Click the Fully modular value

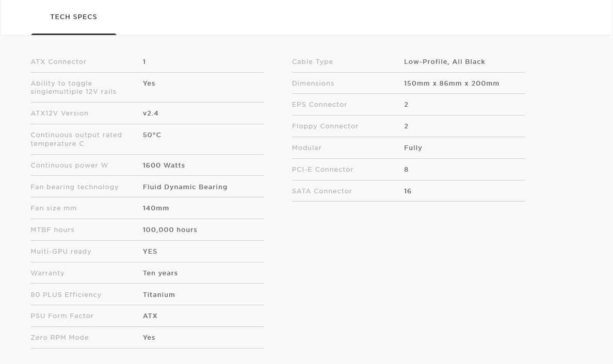413,147
